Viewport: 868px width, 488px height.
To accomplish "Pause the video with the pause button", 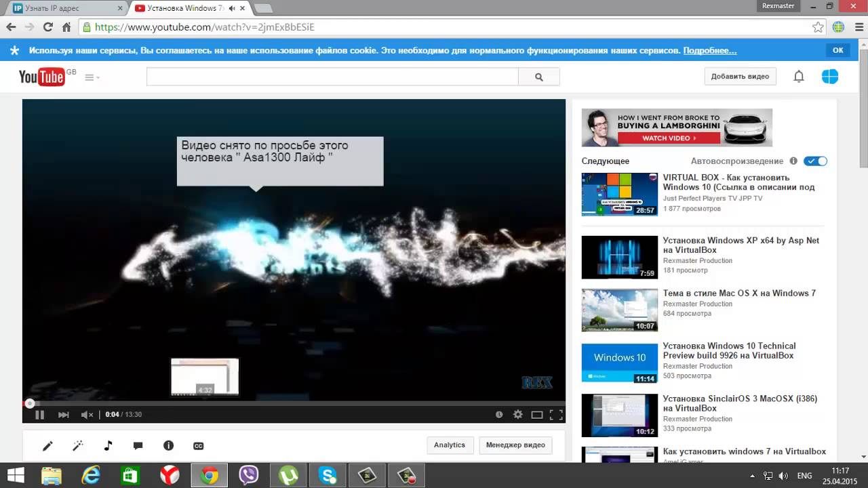I will 39,415.
